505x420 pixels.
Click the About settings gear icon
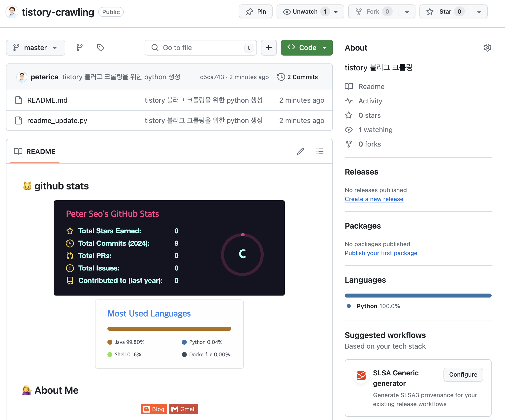click(x=487, y=48)
